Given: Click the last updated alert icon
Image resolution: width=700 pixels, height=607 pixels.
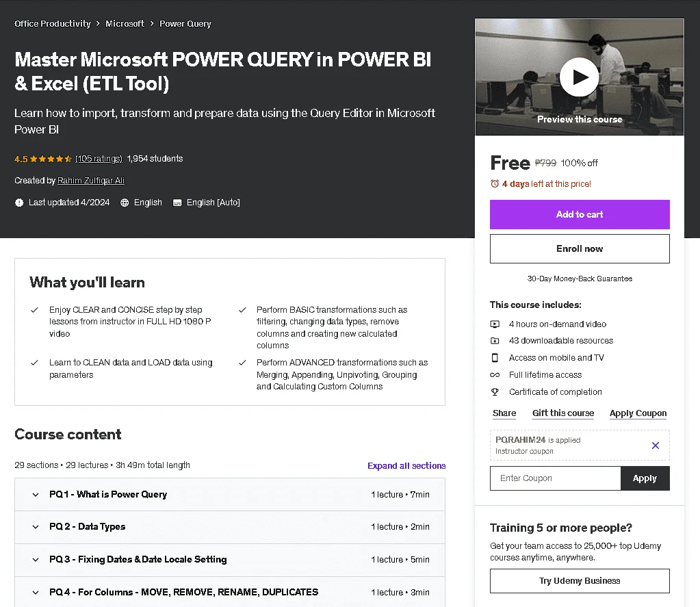Looking at the screenshot, I should 19,203.
